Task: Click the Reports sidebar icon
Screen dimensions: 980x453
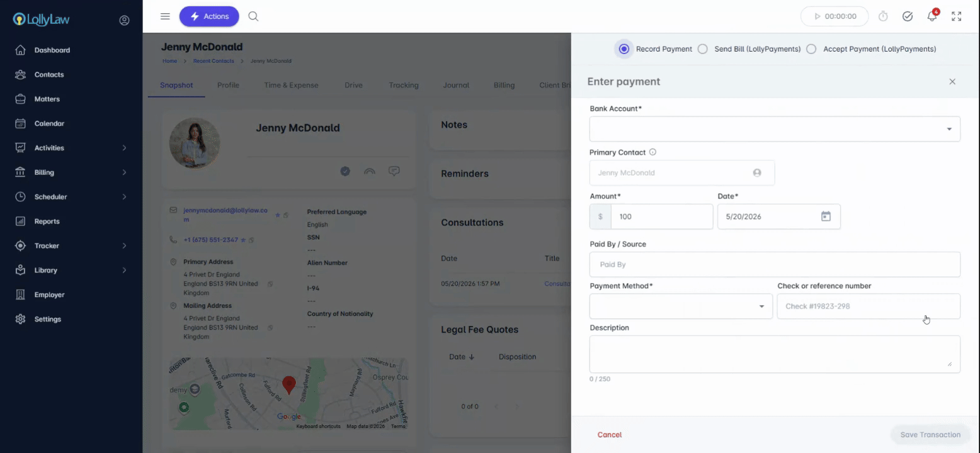Action: point(21,221)
